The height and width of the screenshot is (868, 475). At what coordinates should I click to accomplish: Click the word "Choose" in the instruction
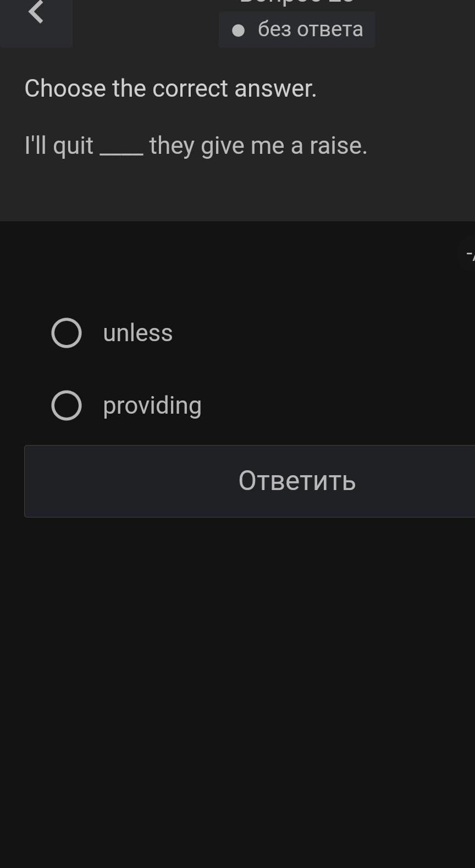[x=65, y=88]
